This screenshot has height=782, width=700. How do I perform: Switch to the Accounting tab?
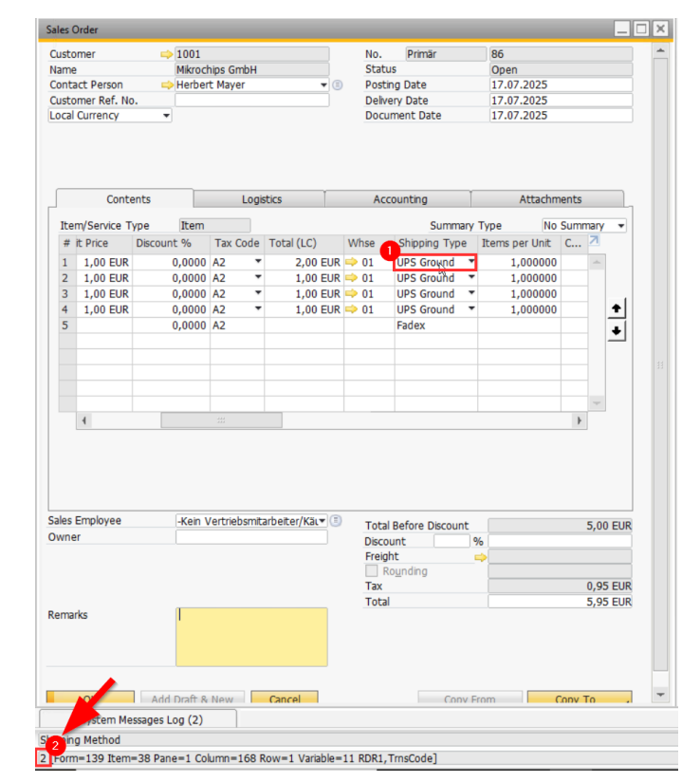(x=399, y=199)
